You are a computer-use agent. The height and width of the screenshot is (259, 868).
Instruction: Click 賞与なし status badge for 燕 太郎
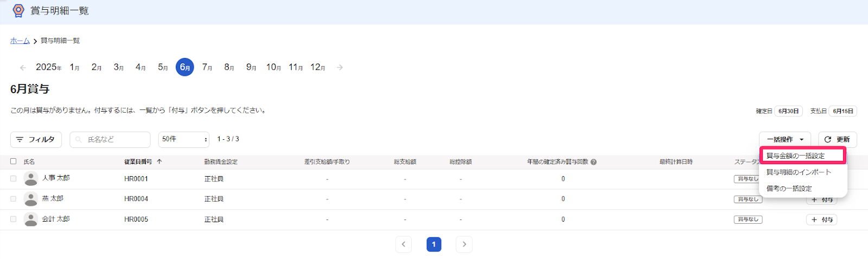[x=748, y=199]
